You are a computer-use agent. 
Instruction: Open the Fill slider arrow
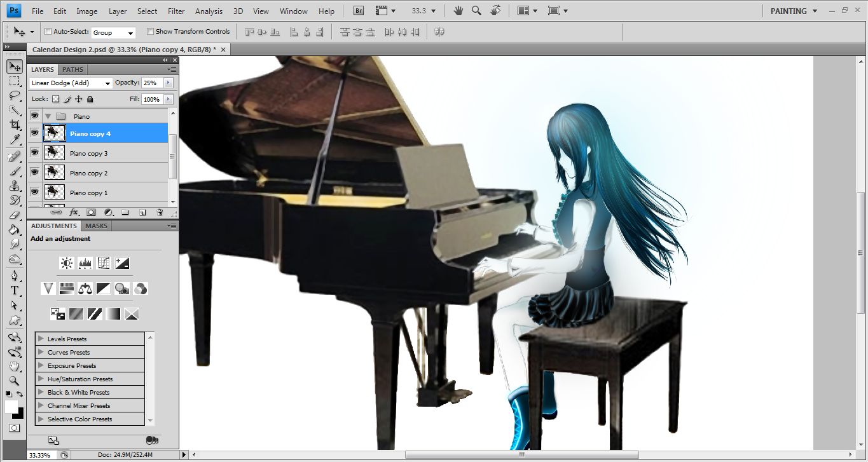[169, 99]
